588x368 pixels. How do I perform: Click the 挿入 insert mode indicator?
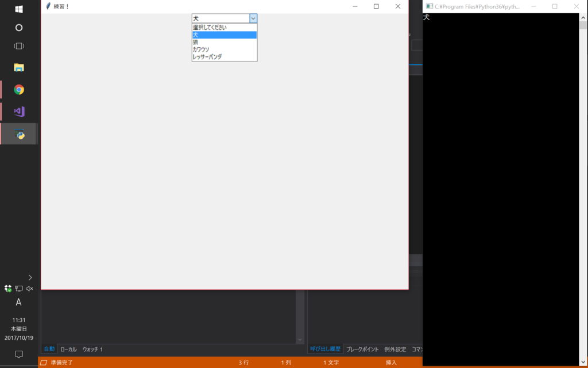391,362
